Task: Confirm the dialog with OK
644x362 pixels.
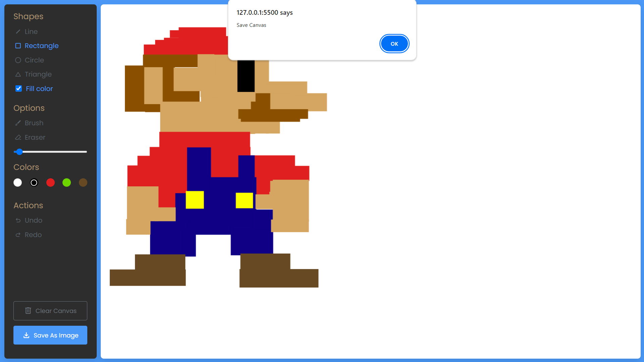Action: (x=394, y=44)
